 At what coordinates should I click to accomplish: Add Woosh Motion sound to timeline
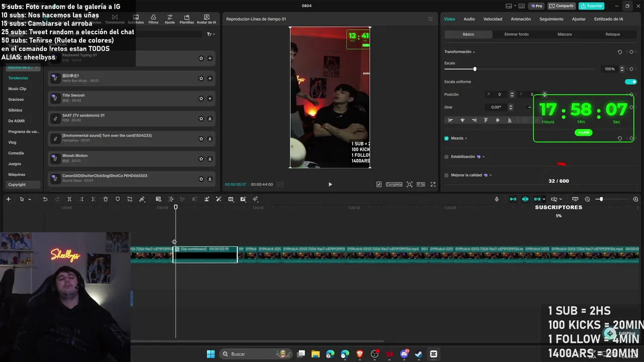210,159
